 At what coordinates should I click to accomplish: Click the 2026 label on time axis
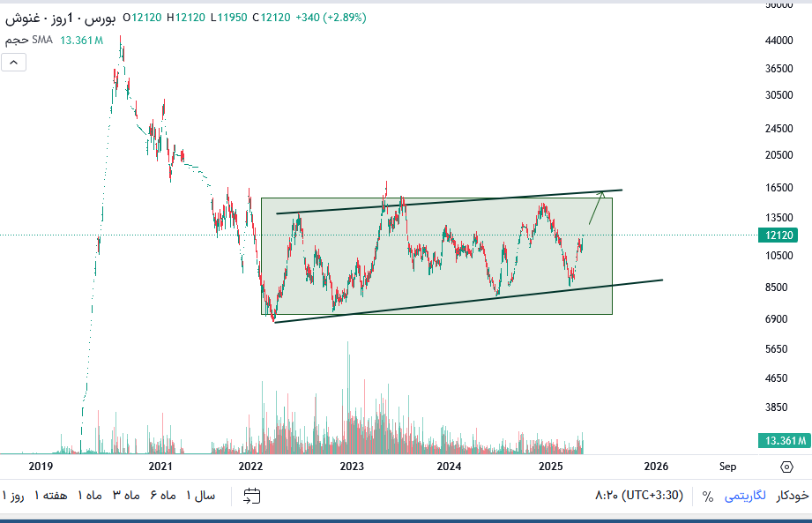click(656, 467)
